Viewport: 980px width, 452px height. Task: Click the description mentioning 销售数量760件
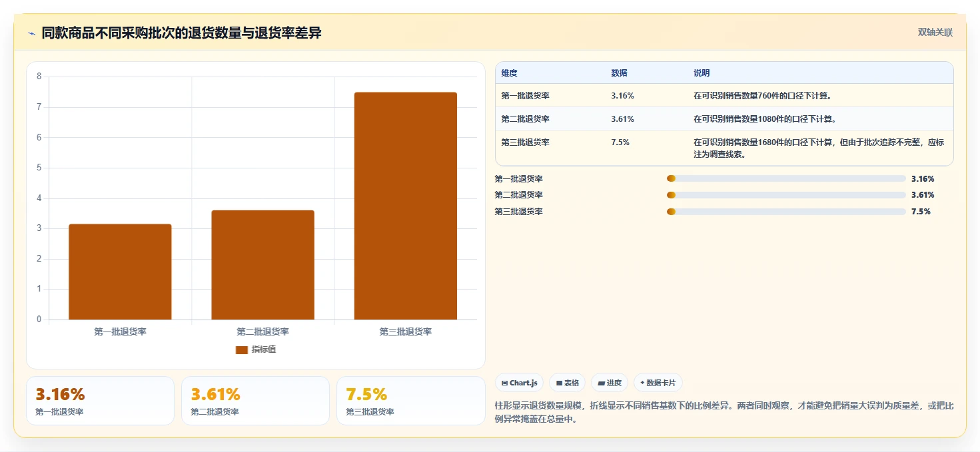point(763,96)
